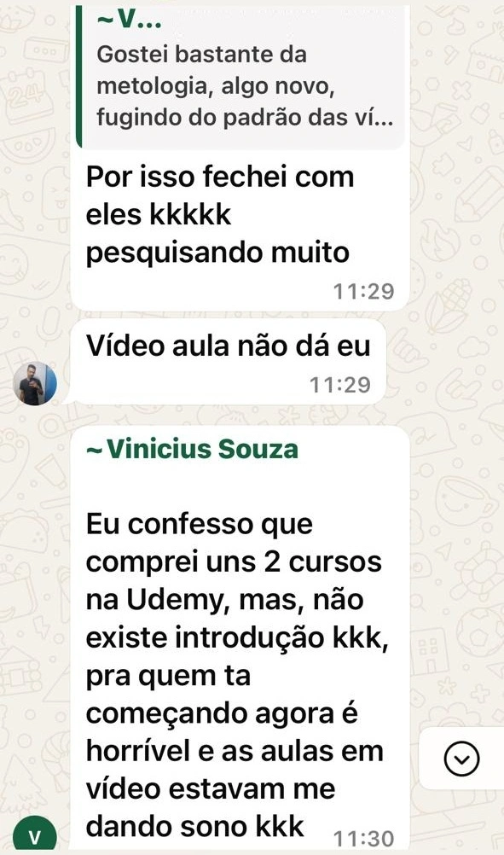Click the 11:30 timestamp

pos(363,838)
